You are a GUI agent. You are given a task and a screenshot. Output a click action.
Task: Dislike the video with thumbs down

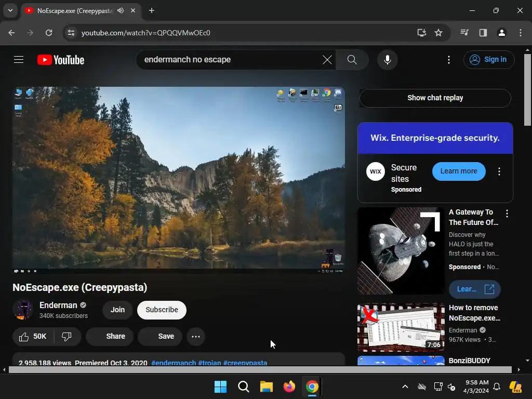tap(67, 337)
